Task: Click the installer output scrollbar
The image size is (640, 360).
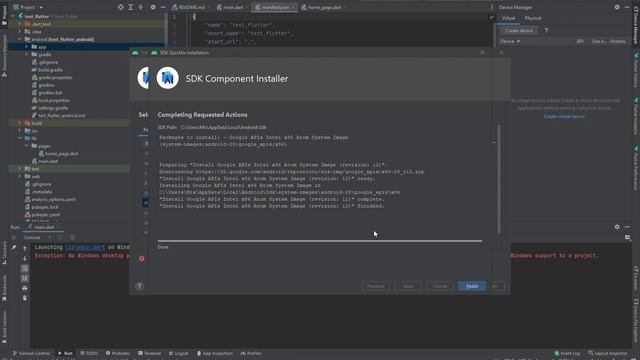Action: click(499, 179)
